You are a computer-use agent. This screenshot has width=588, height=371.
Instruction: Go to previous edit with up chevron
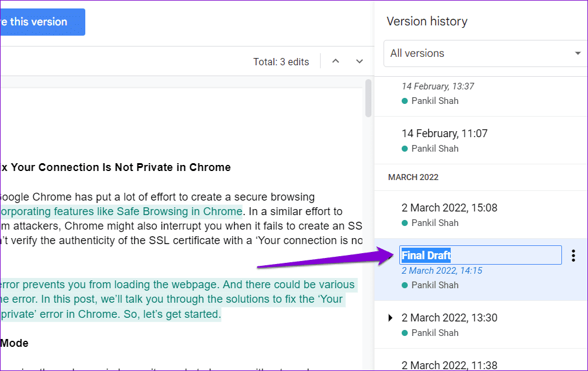pyautogui.click(x=336, y=61)
